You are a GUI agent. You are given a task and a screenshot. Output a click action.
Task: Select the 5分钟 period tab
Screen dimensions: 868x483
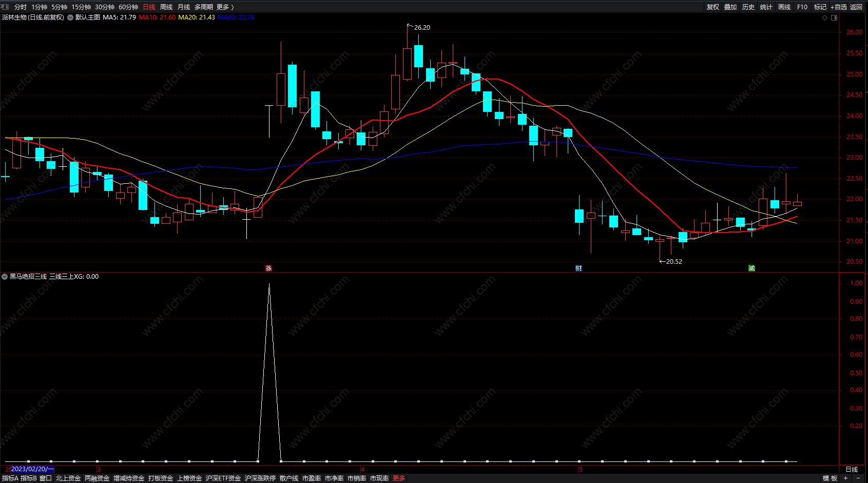tap(60, 7)
